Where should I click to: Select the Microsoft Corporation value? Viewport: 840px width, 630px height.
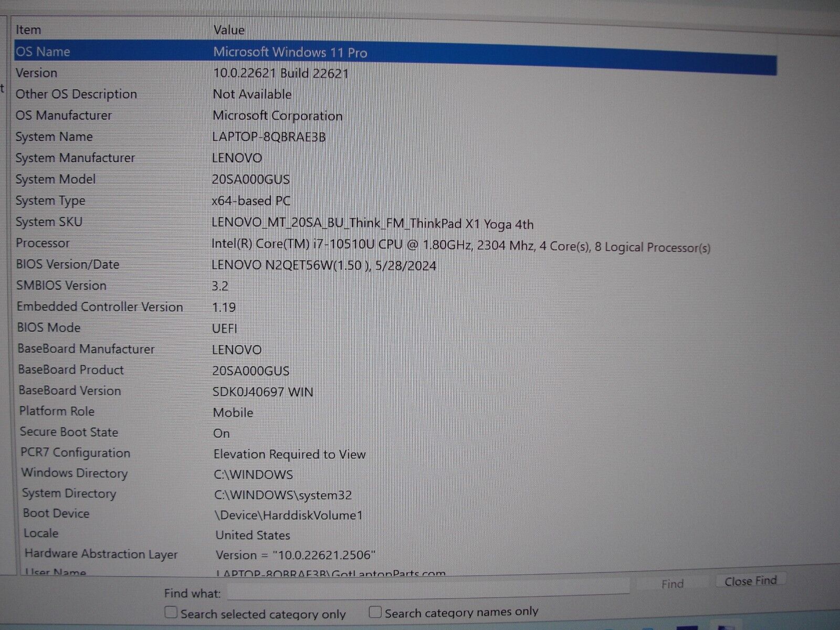click(x=277, y=115)
